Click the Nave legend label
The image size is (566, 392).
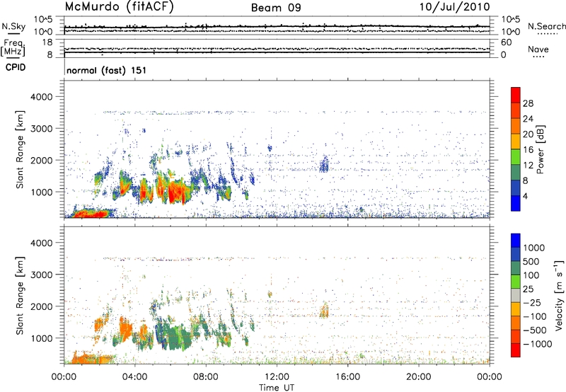[538, 50]
